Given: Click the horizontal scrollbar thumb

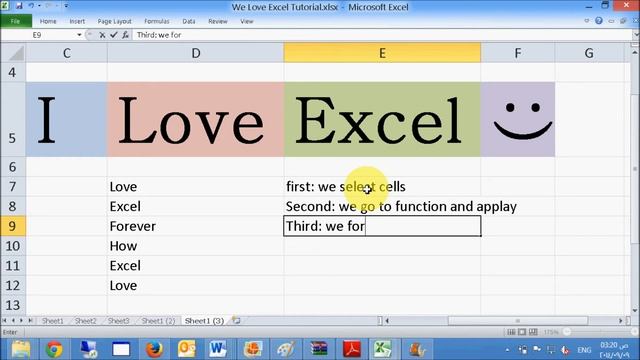Looking at the screenshot, I should pos(518,321).
